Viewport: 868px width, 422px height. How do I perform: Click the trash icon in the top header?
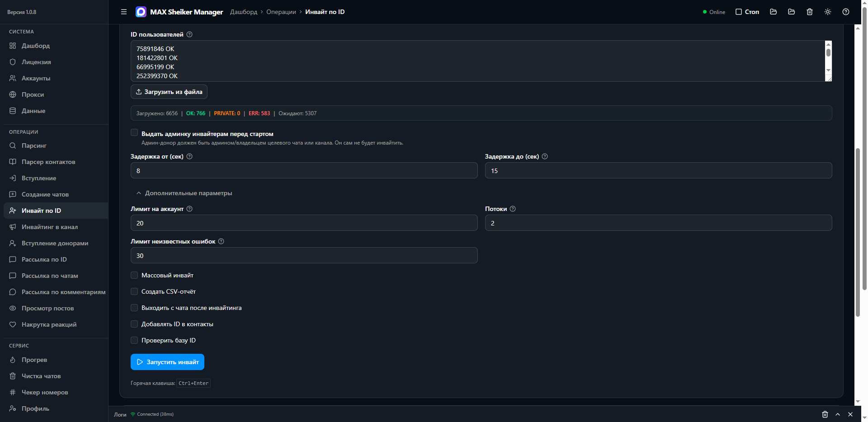[810, 12]
